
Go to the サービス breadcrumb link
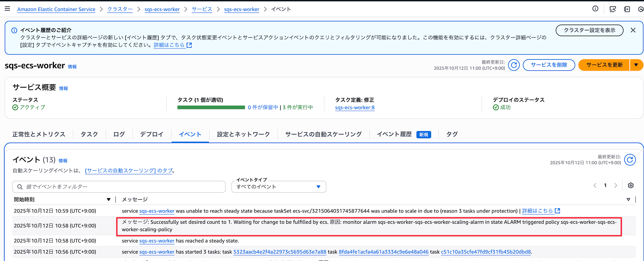tap(202, 9)
